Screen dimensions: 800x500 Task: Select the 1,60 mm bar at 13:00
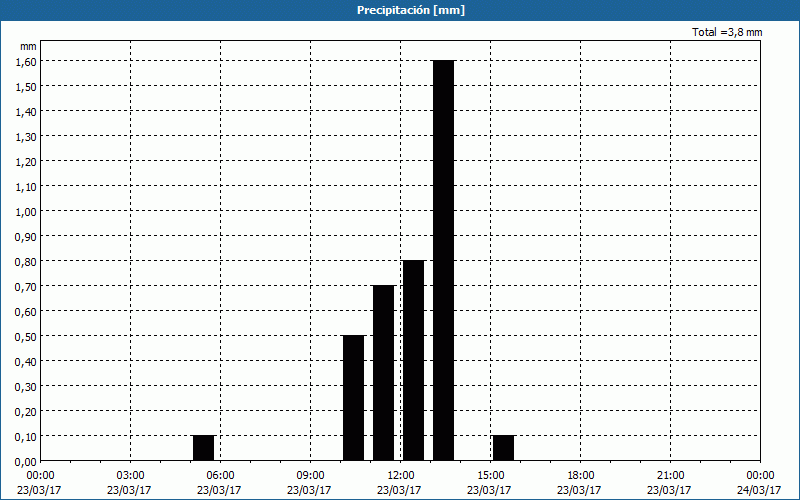coord(443,260)
